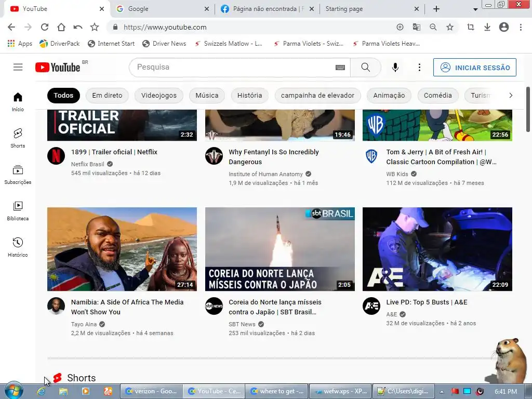
Task: Click the zoom out magnifier icon in address bar
Action: click(433, 27)
